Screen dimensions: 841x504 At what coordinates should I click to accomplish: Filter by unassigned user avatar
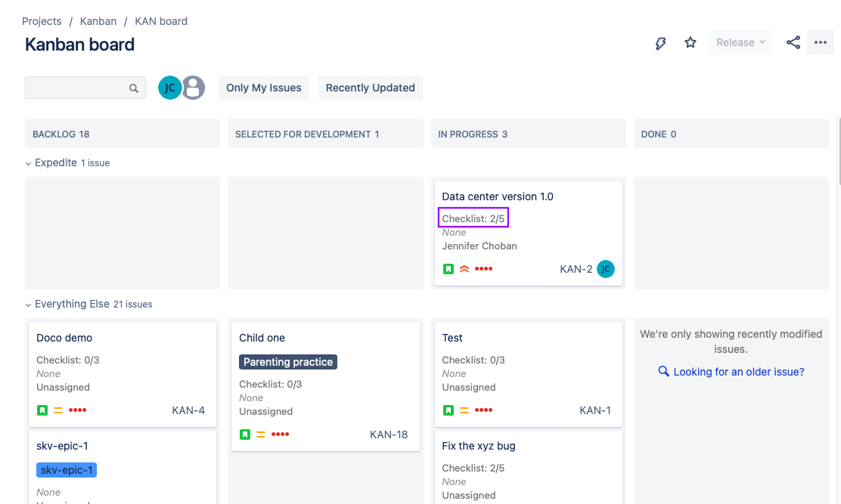(x=194, y=88)
